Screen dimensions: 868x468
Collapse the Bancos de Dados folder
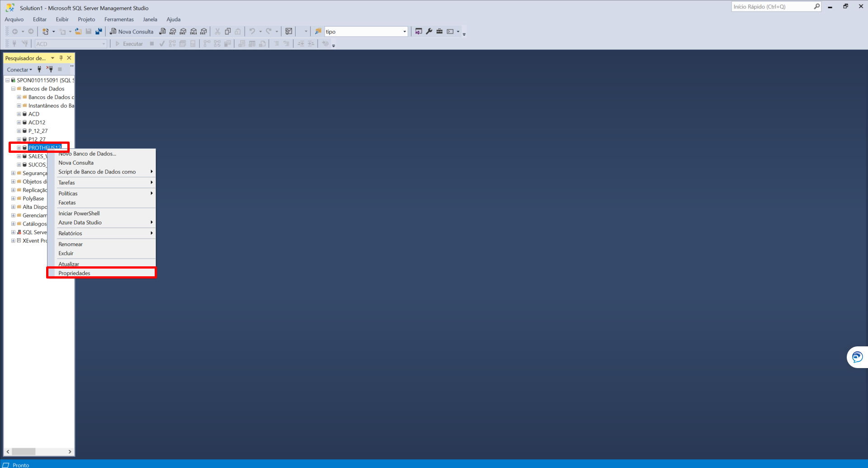[13, 89]
